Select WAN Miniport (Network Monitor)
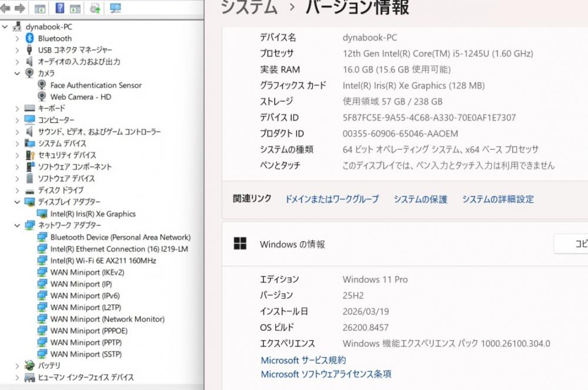The height and width of the screenshot is (390, 588). [x=108, y=319]
